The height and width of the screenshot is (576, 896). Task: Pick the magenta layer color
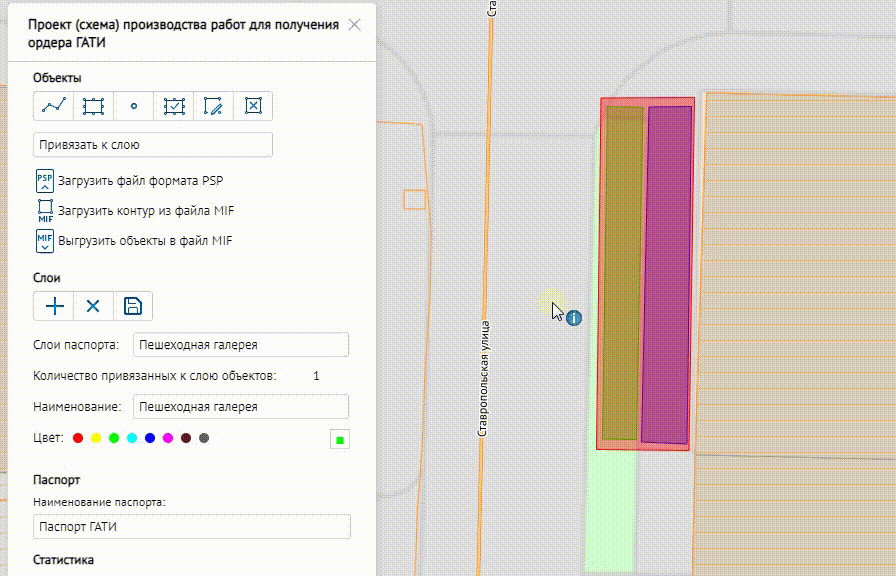click(168, 438)
